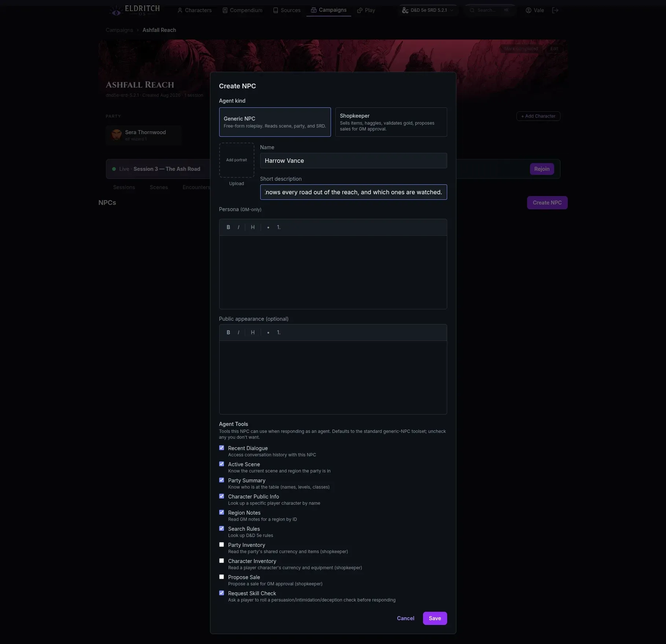This screenshot has width=666, height=644.
Task: Apply heading in the Persona editor toolbar
Action: (253, 227)
